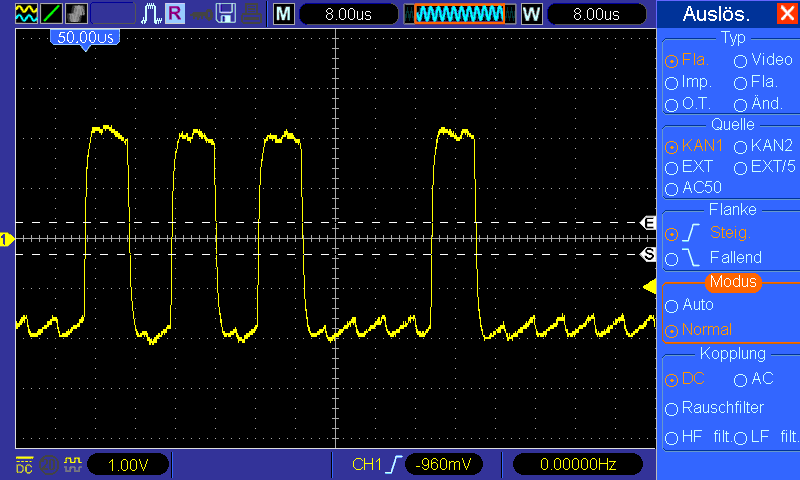
Task: Enable the Rauschfilter option
Action: coord(714,408)
